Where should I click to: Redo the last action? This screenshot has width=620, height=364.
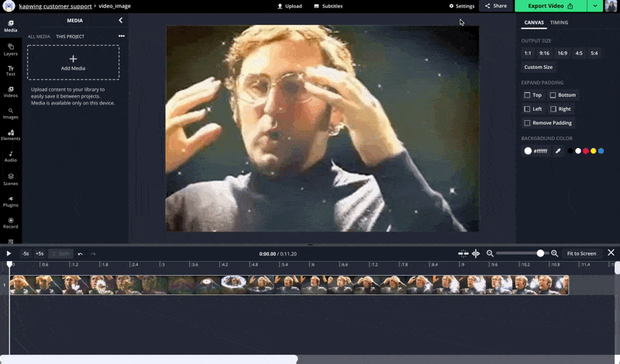tap(93, 254)
